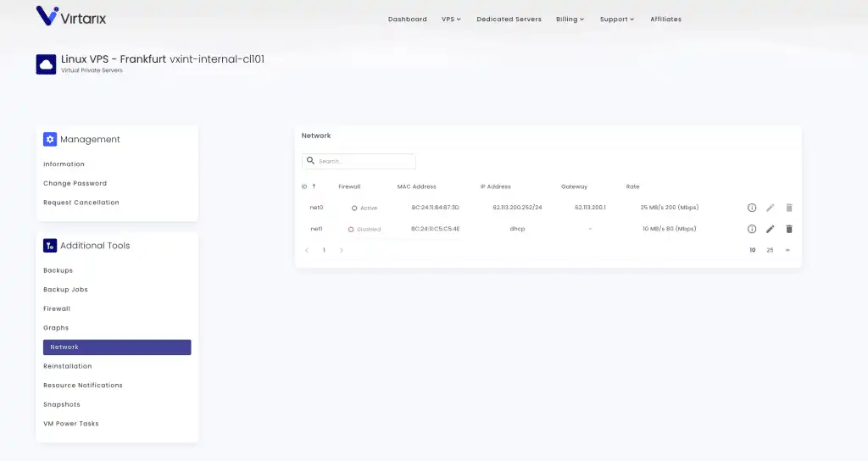Open the Request Cancellation link
This screenshot has width=868, height=461.
(x=81, y=203)
